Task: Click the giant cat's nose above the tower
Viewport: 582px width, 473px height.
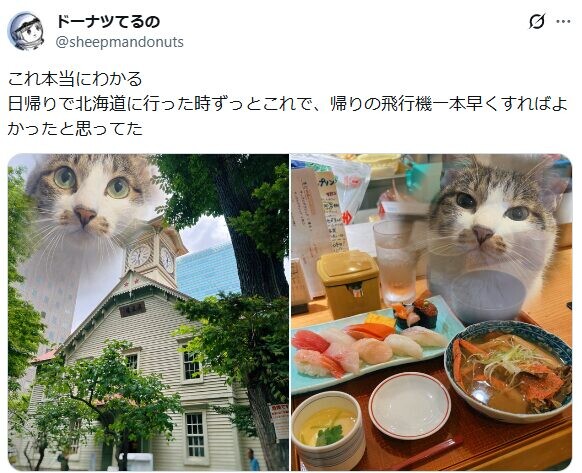Action: [85, 215]
